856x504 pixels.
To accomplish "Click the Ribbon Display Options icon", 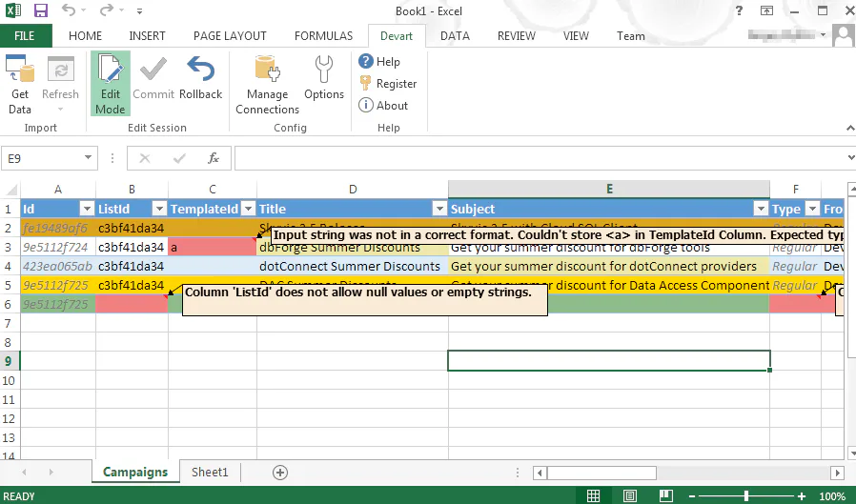I will (766, 10).
